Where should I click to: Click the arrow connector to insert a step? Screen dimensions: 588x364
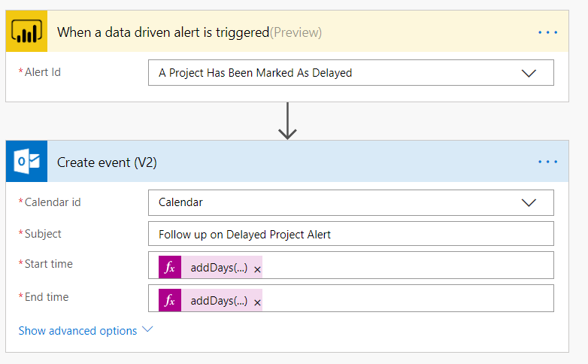tap(288, 121)
